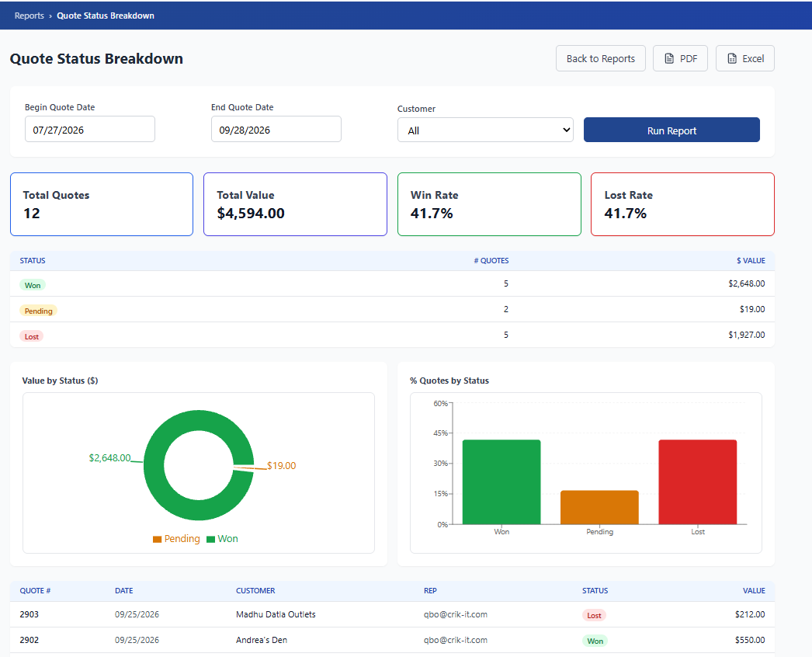Click the Won status badge in summary table
The image size is (812, 657).
coord(33,285)
